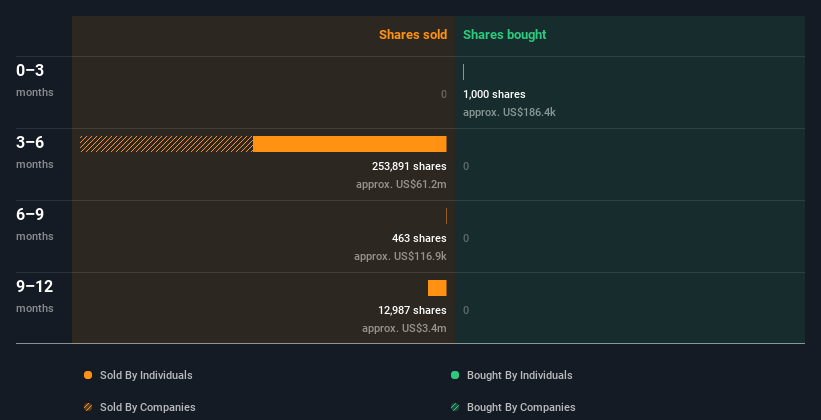Click the thin green 0–3 months bought bar
821x420 pixels.
click(x=463, y=72)
